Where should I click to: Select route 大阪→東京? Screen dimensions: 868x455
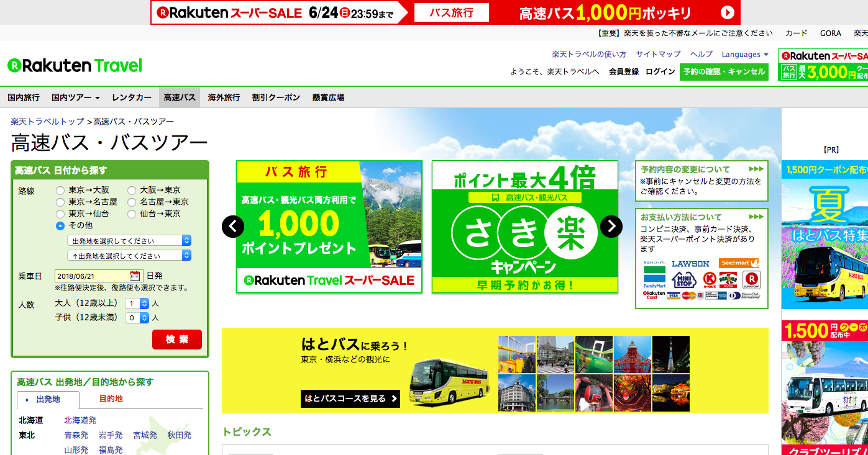(132, 191)
